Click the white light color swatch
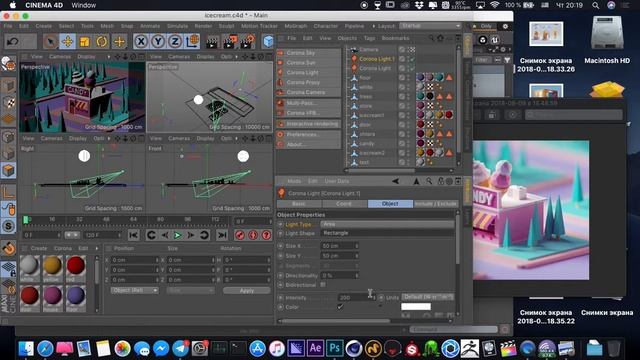This screenshot has height=360, width=640. tap(416, 307)
